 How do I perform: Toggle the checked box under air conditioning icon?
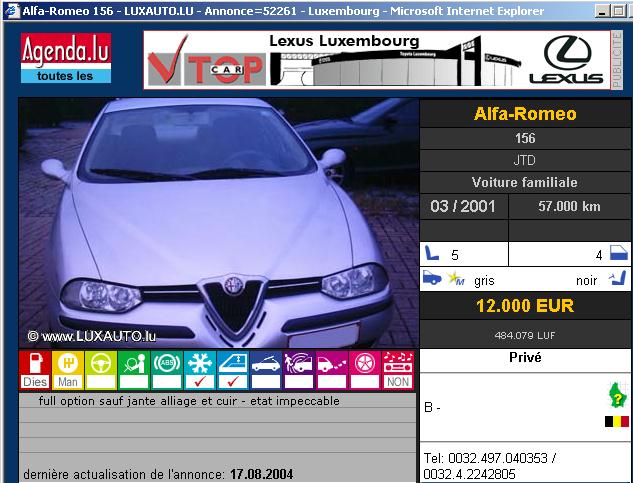200,382
